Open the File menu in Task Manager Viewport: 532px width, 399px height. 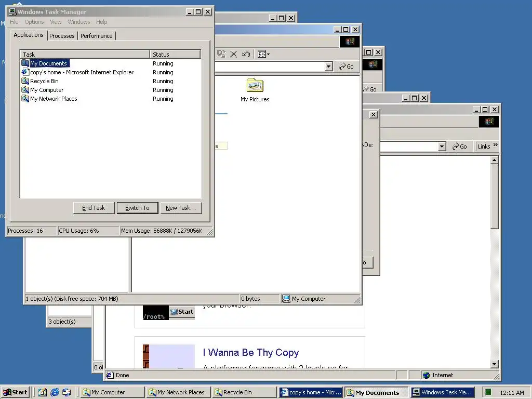pos(14,22)
